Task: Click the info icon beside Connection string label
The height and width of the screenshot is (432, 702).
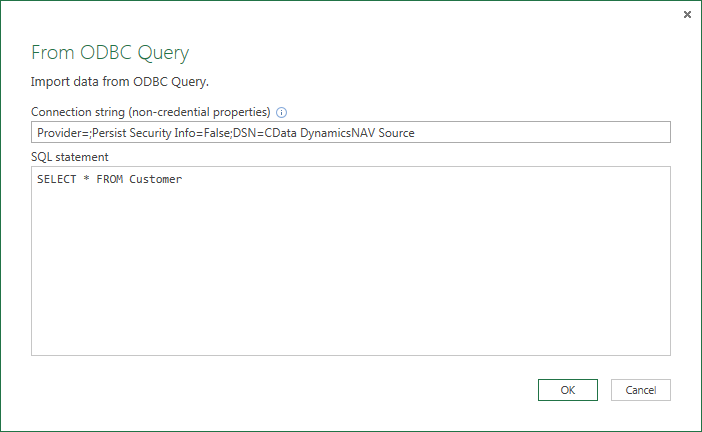Action: click(x=282, y=112)
